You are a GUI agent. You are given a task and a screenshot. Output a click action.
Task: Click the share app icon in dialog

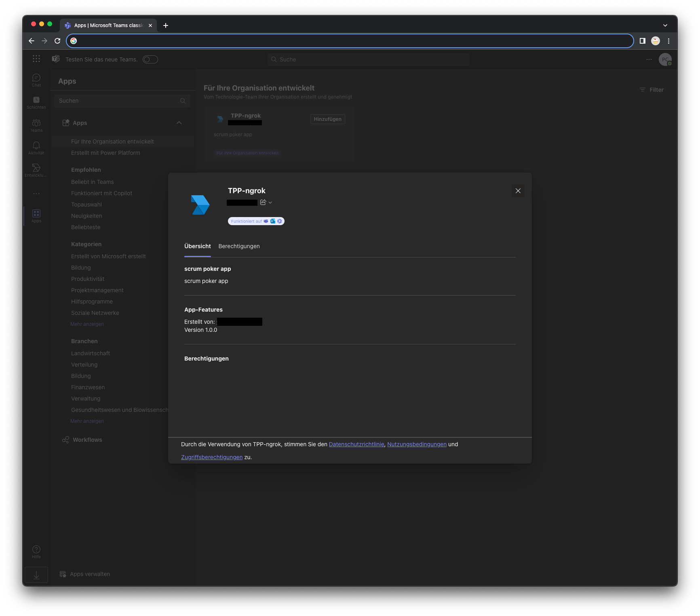coord(263,203)
